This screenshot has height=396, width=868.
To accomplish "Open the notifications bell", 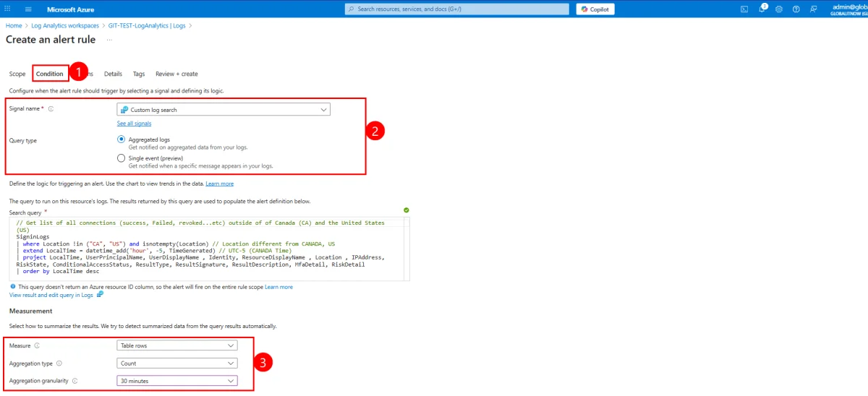I will [x=762, y=9].
